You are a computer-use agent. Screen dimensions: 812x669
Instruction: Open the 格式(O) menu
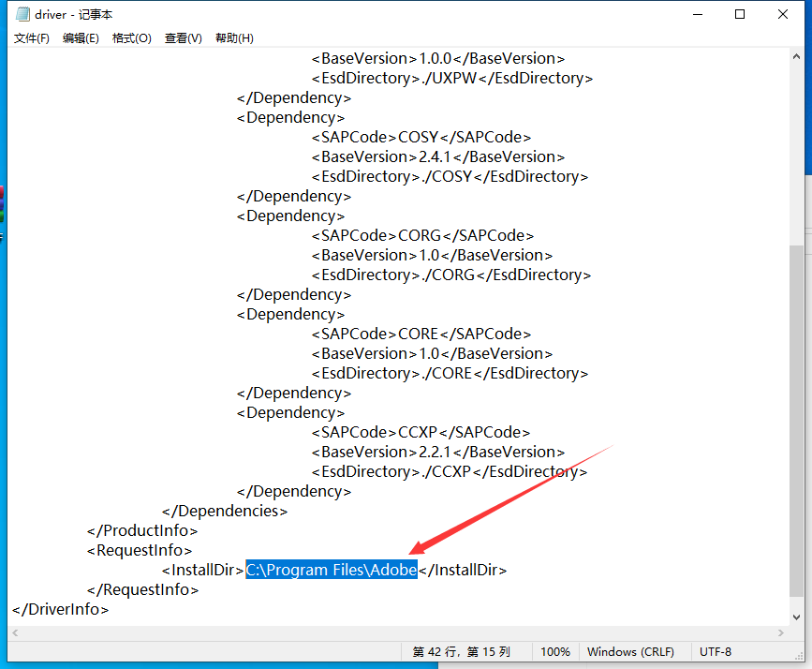(131, 38)
